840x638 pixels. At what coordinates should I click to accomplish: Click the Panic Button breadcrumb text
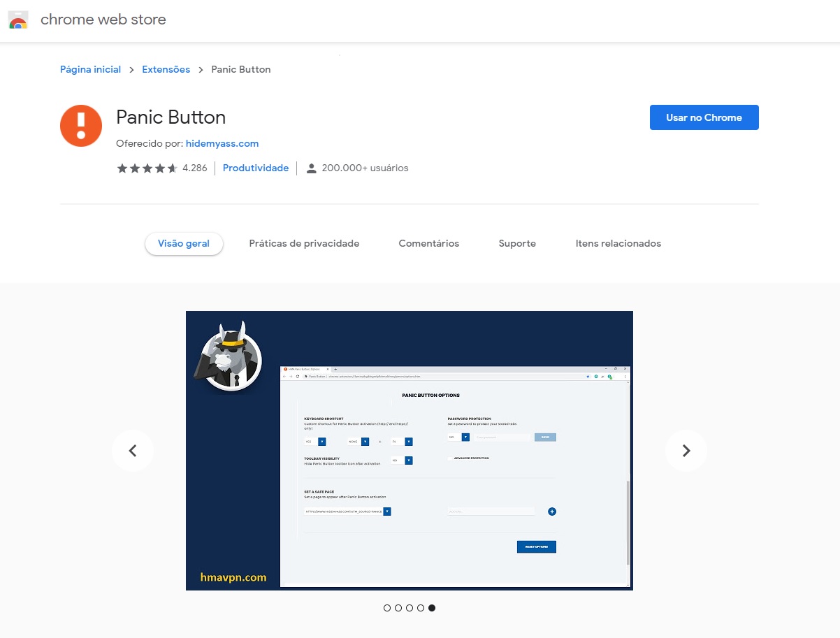(x=241, y=69)
